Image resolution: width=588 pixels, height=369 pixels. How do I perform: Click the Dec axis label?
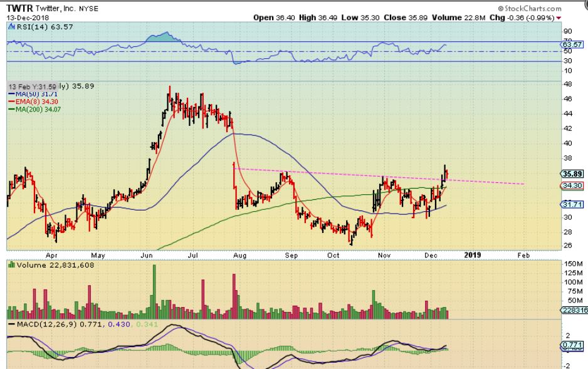[x=431, y=256]
